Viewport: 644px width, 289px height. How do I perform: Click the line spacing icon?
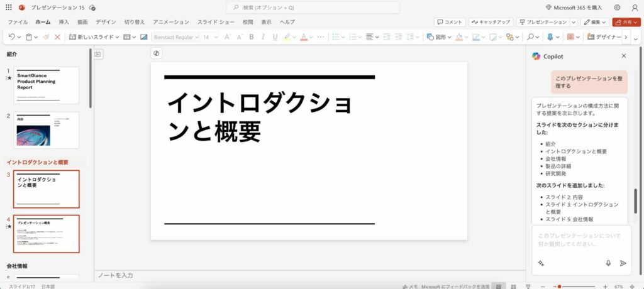coord(411,37)
